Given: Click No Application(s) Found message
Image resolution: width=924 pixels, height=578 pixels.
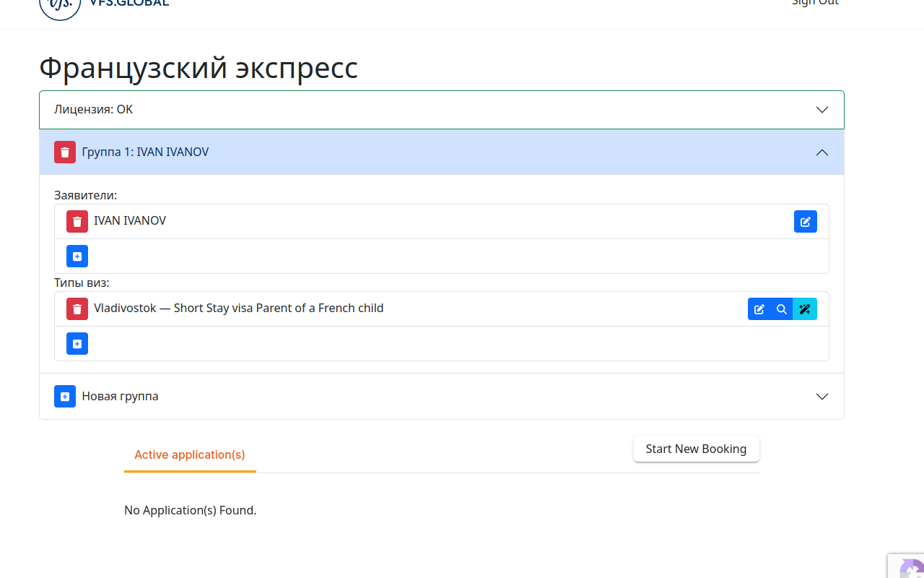Looking at the screenshot, I should (x=191, y=510).
